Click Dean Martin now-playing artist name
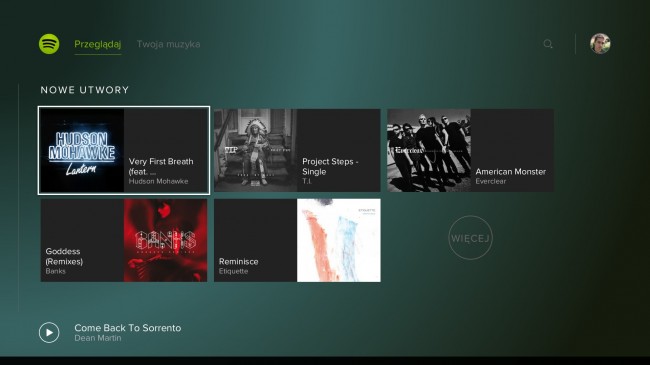The width and height of the screenshot is (650, 365). click(x=98, y=338)
